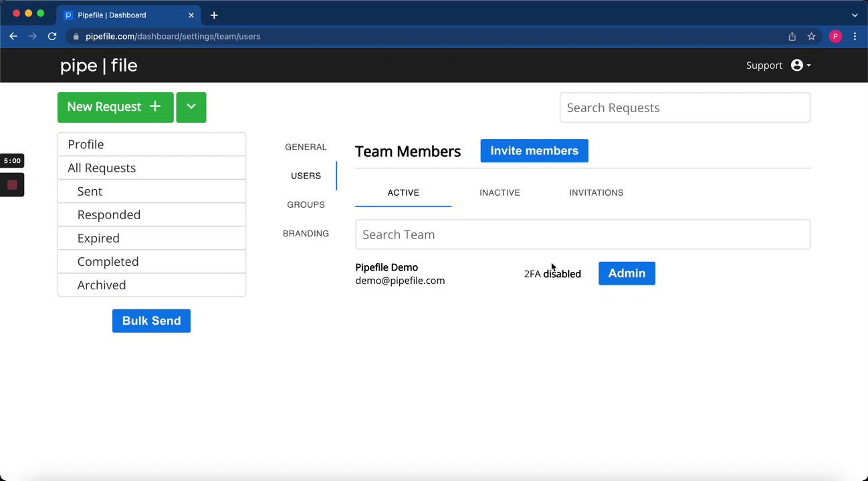Close the Pipefile Dashboard tab
The width and height of the screenshot is (868, 481).
tap(191, 15)
